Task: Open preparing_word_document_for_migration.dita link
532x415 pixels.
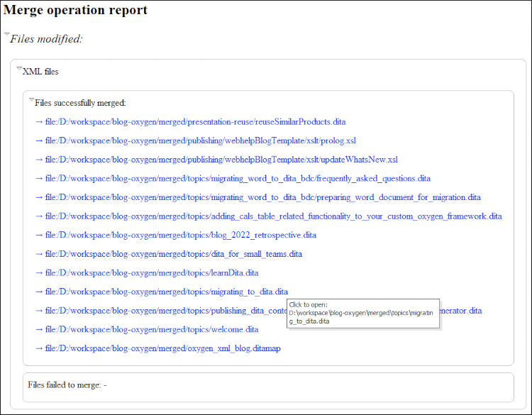Action: pyautogui.click(x=262, y=197)
